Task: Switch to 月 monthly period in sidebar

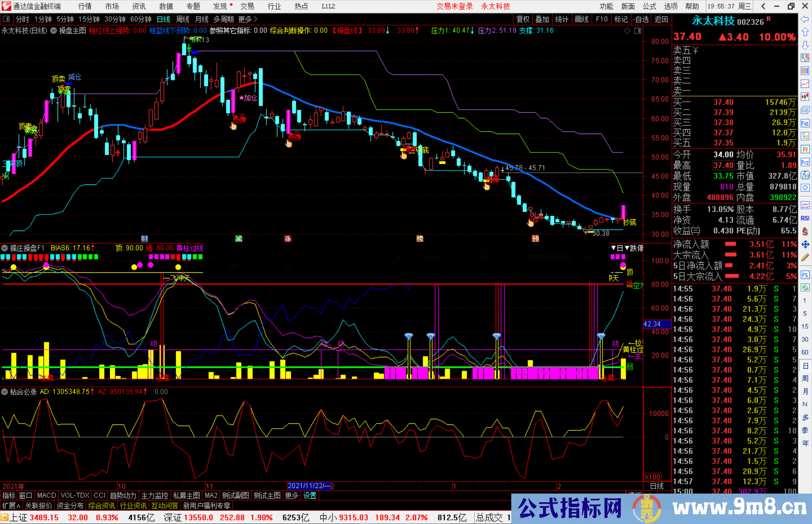Action: (x=805, y=391)
